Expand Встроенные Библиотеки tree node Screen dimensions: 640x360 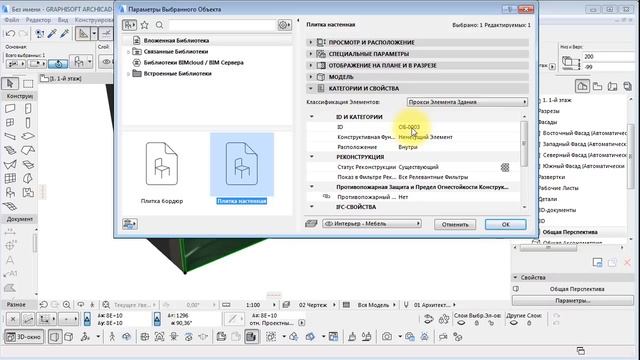128,74
